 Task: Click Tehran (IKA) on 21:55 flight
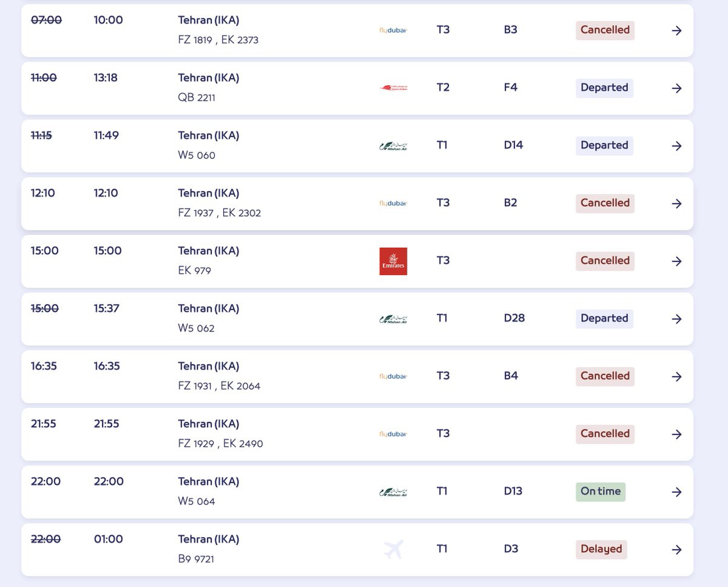click(x=209, y=424)
